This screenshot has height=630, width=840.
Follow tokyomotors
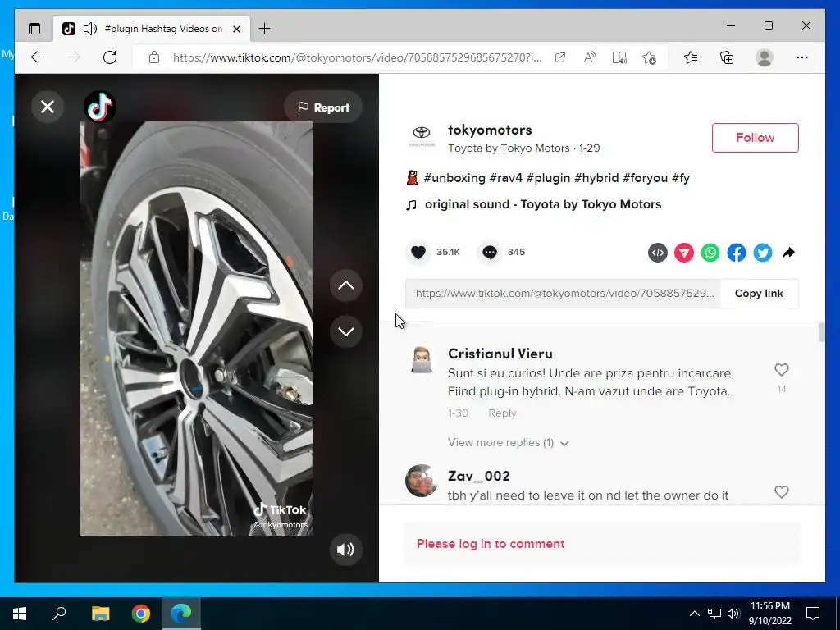755,138
